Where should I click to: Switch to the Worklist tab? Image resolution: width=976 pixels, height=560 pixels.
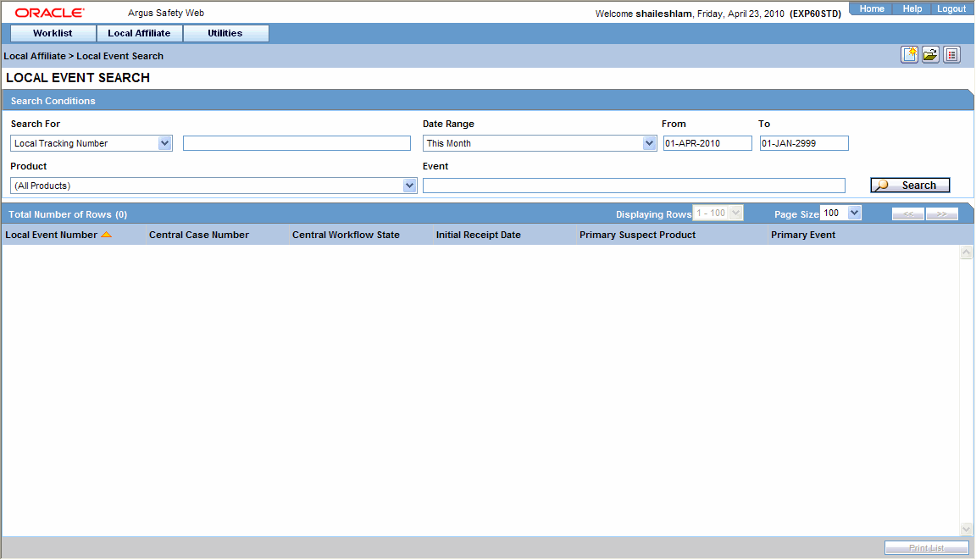point(53,33)
